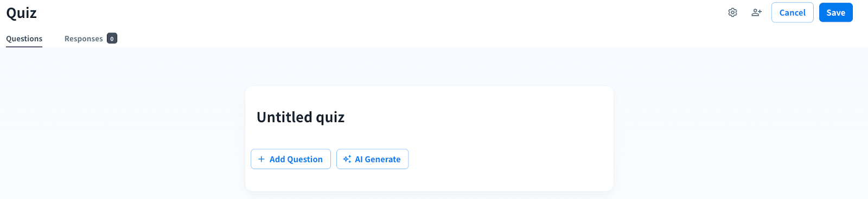Click the add collaborator person icon
The height and width of the screenshot is (199, 868).
click(x=756, y=12)
